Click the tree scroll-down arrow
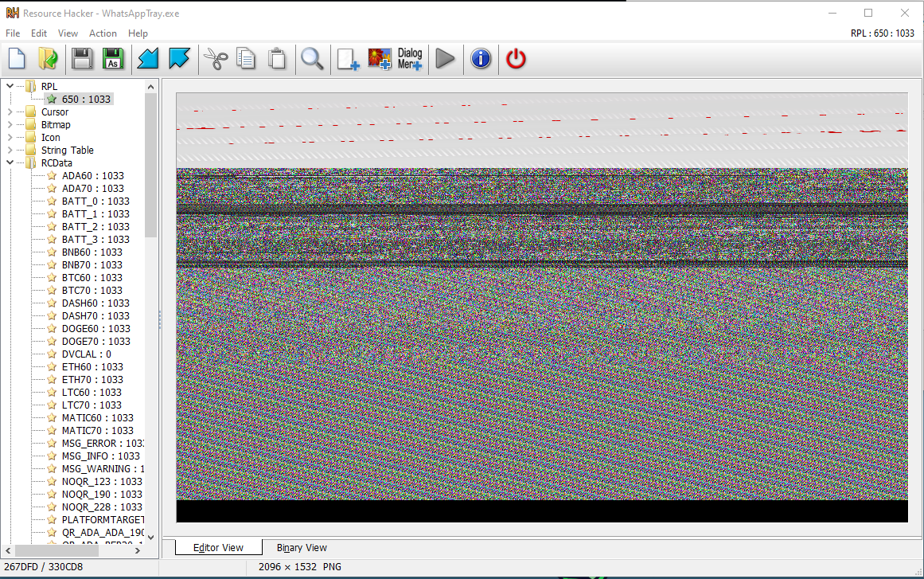The height and width of the screenshot is (579, 924). (x=151, y=537)
